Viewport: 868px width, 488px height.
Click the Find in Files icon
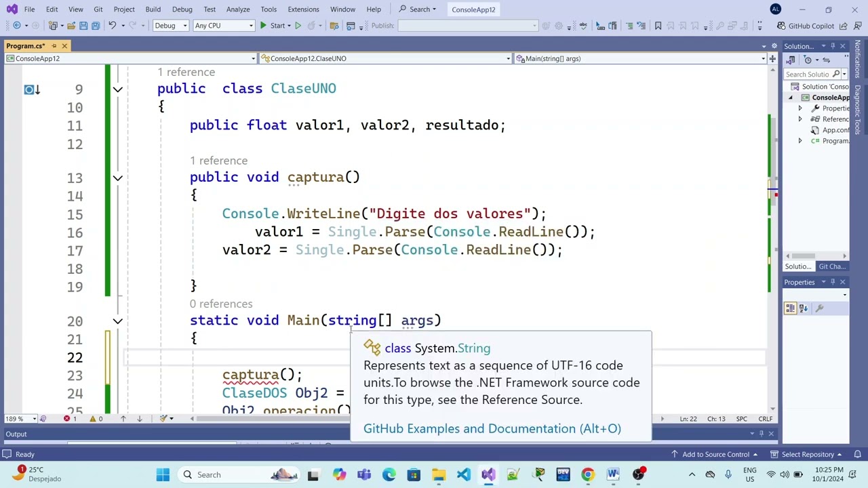334,26
